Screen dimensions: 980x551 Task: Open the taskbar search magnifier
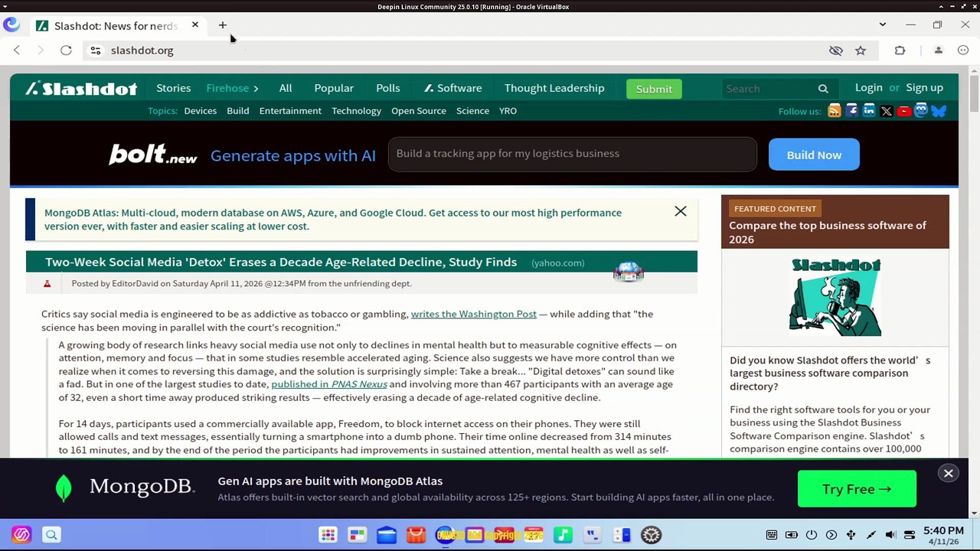click(x=51, y=535)
